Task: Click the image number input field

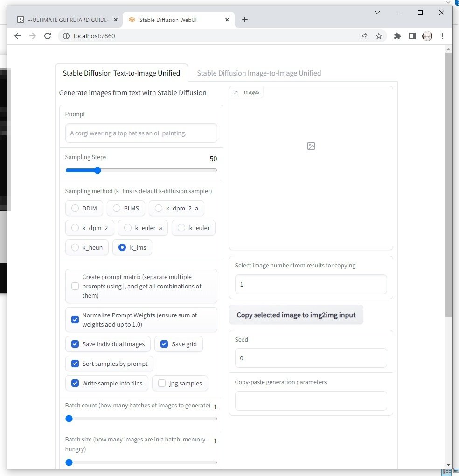Action: [311, 284]
